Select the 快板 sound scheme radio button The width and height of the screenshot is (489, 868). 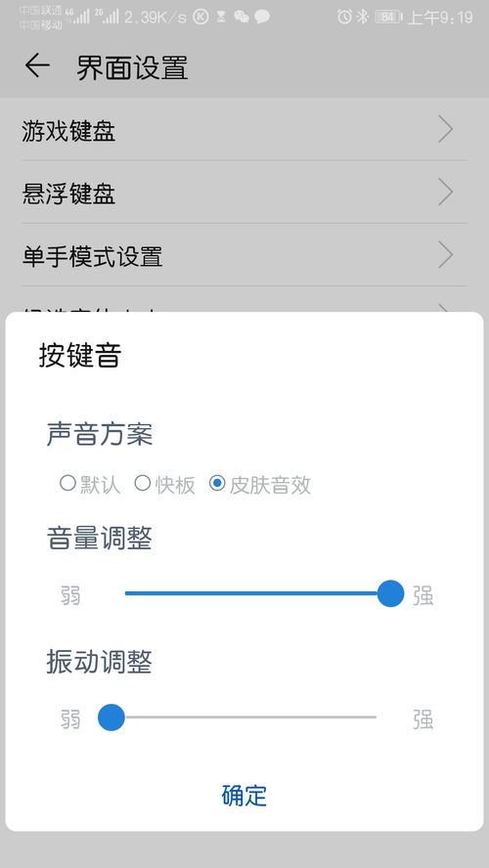(143, 483)
